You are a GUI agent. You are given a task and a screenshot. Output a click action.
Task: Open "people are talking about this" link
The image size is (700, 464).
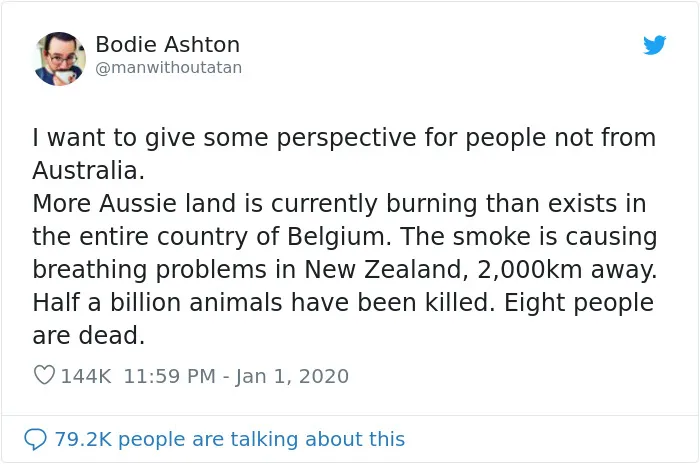point(262,439)
